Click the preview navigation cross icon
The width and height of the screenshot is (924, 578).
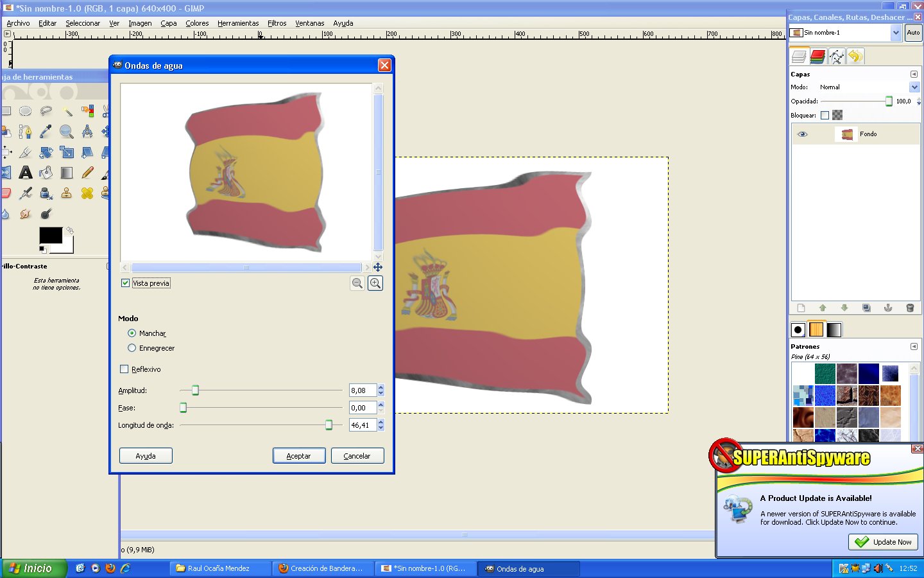point(378,267)
